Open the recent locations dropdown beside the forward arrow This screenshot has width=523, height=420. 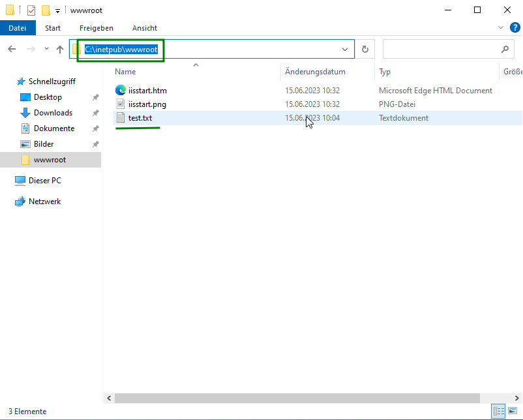[x=46, y=48]
